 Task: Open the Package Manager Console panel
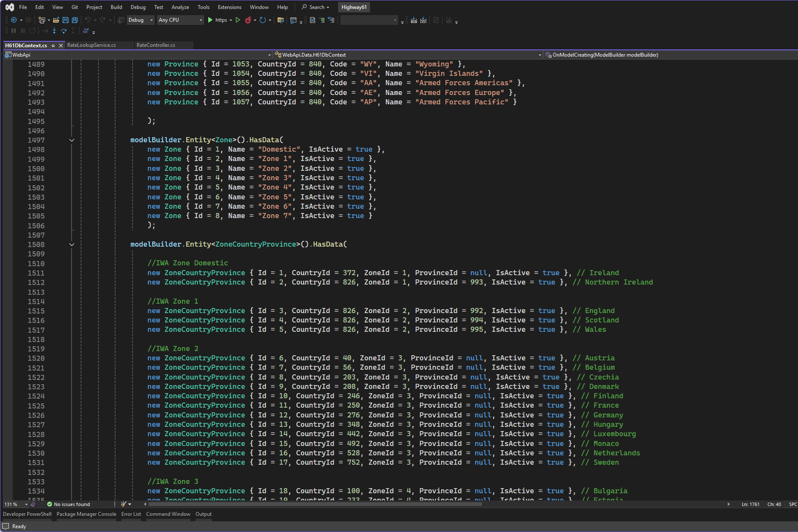click(x=86, y=514)
